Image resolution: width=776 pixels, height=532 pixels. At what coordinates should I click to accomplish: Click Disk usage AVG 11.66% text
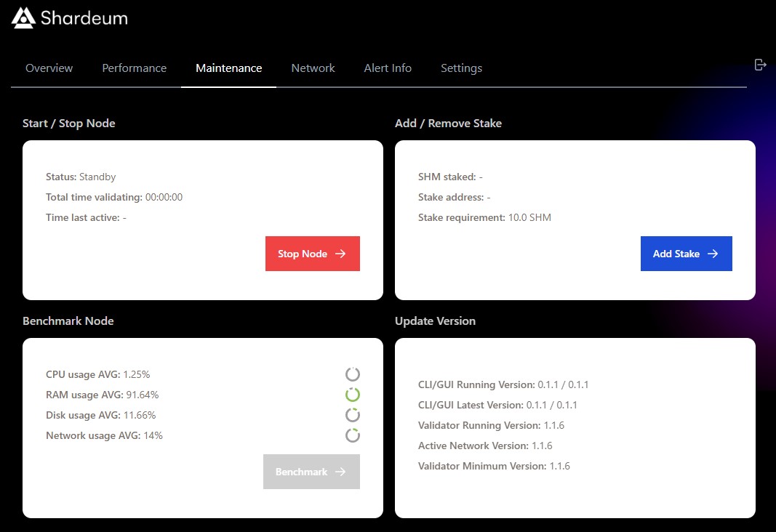point(100,415)
